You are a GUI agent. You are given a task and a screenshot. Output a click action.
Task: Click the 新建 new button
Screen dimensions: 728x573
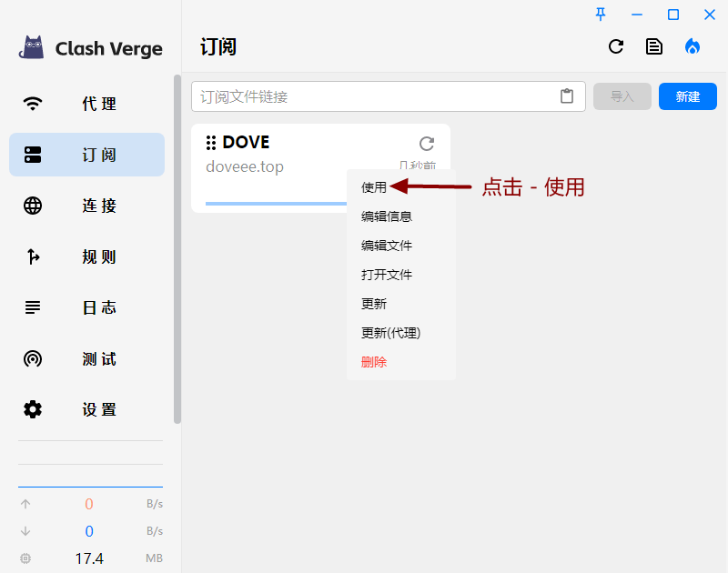(688, 96)
